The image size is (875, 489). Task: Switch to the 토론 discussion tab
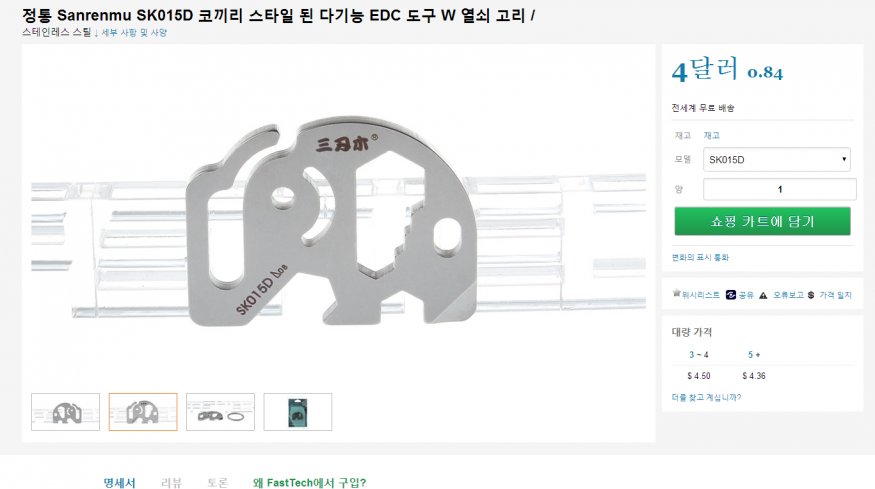[218, 483]
